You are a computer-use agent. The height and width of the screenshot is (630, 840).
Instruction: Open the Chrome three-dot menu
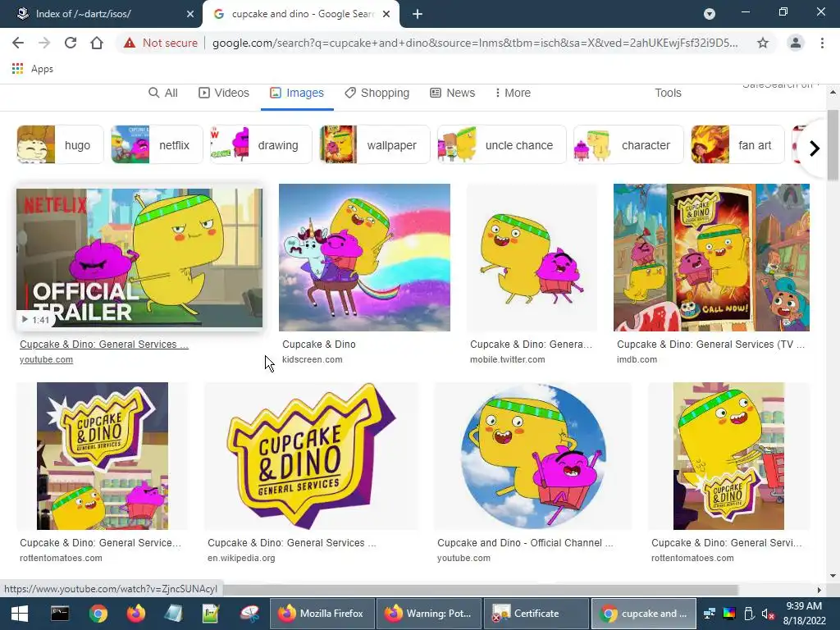click(x=822, y=43)
